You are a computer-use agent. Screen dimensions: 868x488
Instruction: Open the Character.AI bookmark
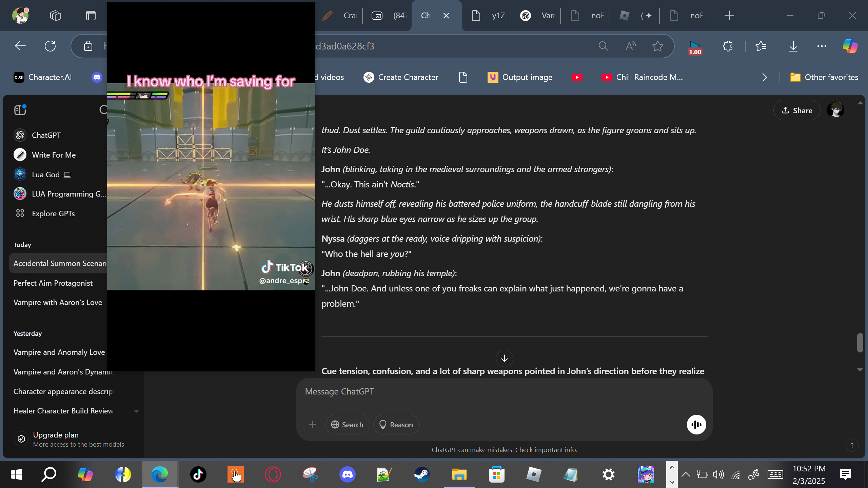pyautogui.click(x=43, y=77)
